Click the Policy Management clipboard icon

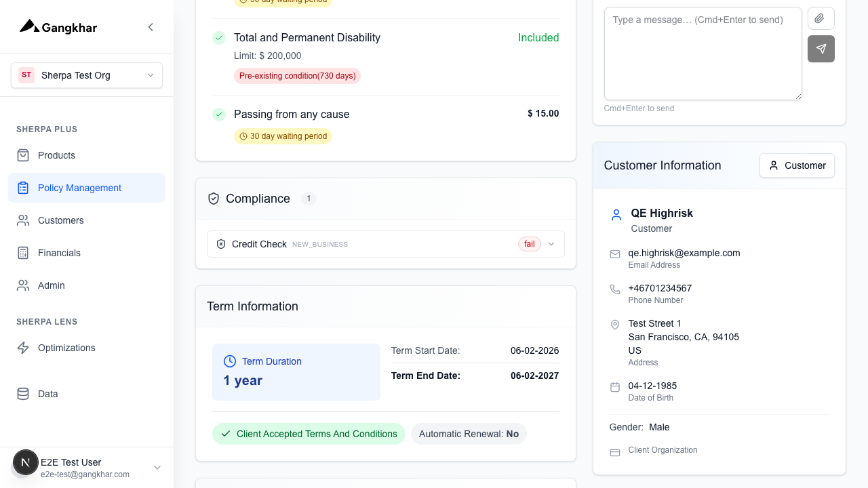(x=23, y=188)
